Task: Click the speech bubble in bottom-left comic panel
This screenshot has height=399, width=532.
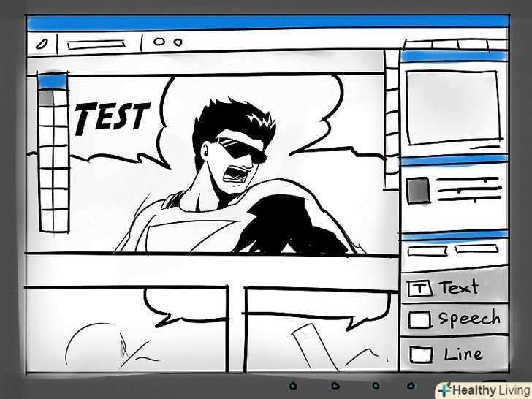Action: pos(185,306)
